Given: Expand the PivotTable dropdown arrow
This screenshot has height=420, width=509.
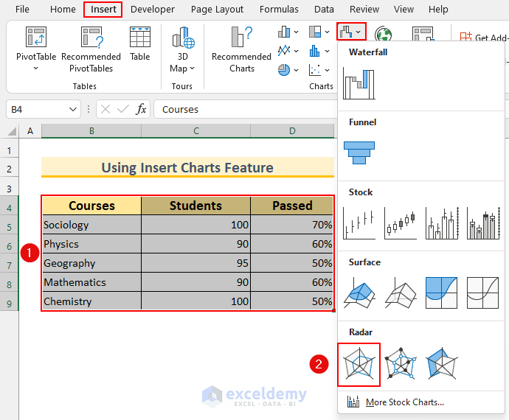Looking at the screenshot, I should [35, 69].
